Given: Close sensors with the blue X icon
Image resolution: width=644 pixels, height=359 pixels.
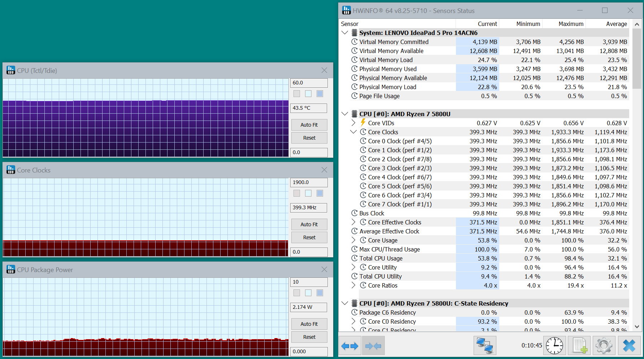Looking at the screenshot, I should pyautogui.click(x=629, y=346).
